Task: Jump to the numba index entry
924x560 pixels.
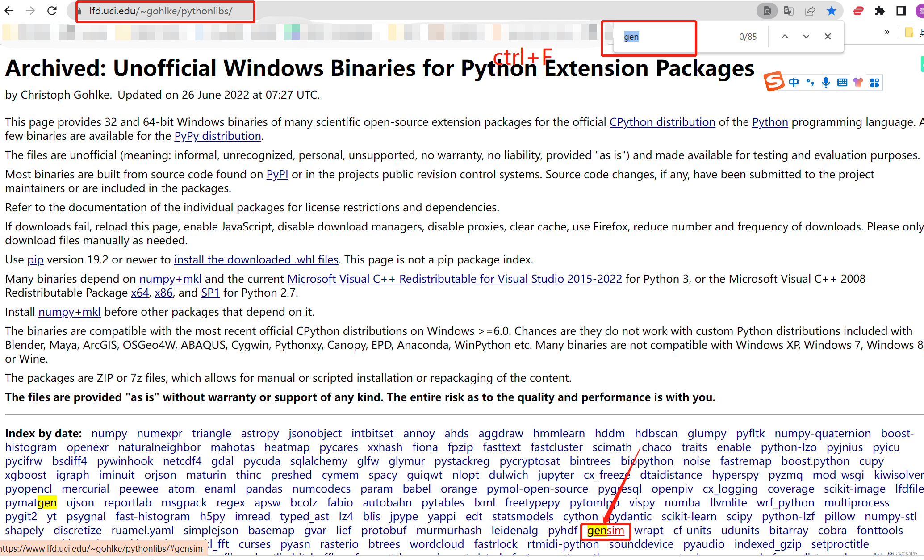Action: click(682, 502)
